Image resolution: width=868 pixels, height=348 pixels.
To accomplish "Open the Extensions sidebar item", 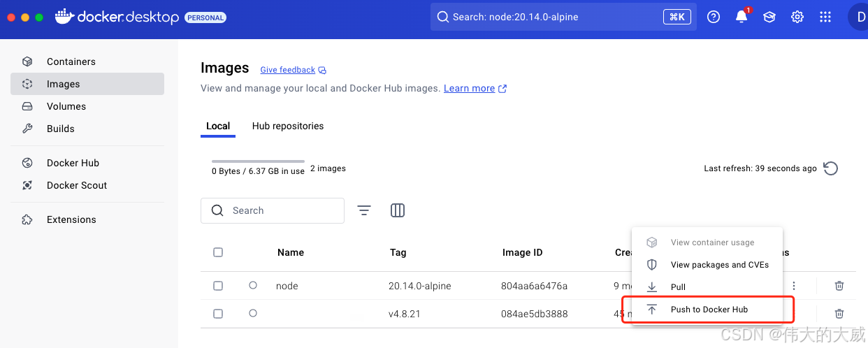I will 87,219.
